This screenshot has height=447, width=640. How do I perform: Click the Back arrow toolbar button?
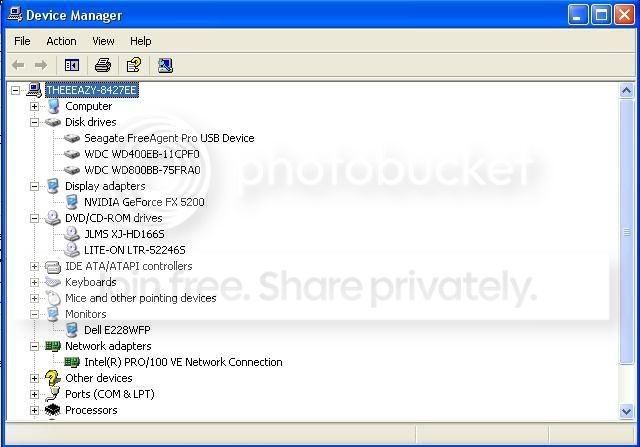pyautogui.click(x=18, y=65)
